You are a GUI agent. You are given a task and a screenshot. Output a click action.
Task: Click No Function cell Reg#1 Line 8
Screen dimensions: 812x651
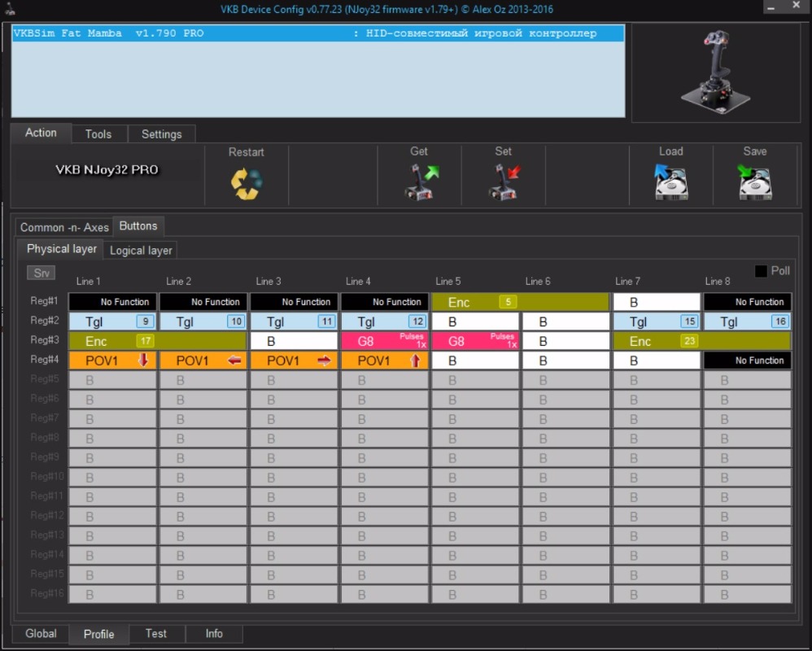(747, 302)
